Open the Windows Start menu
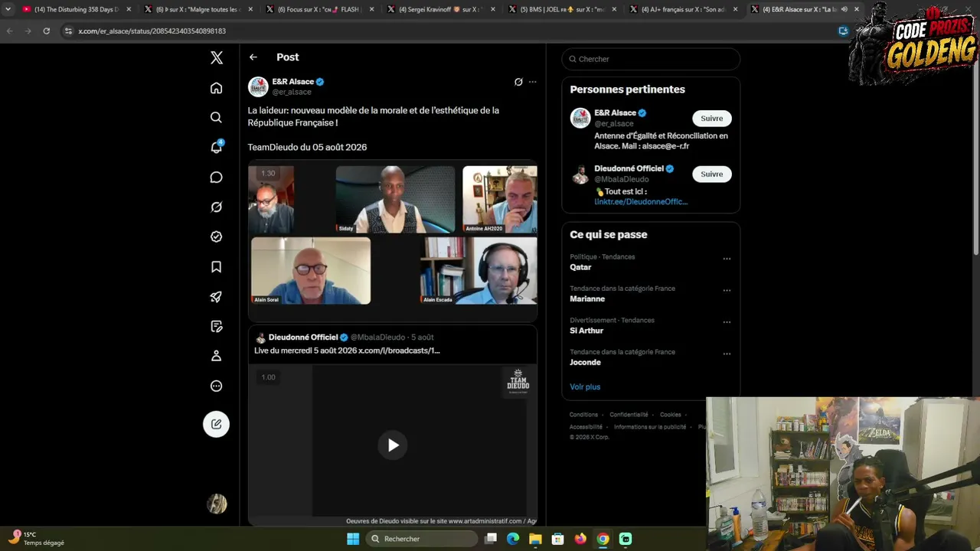980x551 pixels. coord(353,539)
